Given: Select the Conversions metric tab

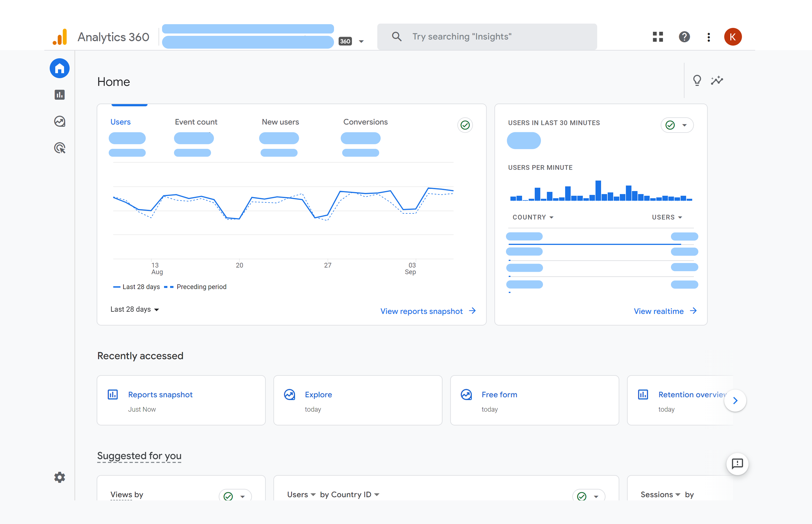Looking at the screenshot, I should click(365, 122).
